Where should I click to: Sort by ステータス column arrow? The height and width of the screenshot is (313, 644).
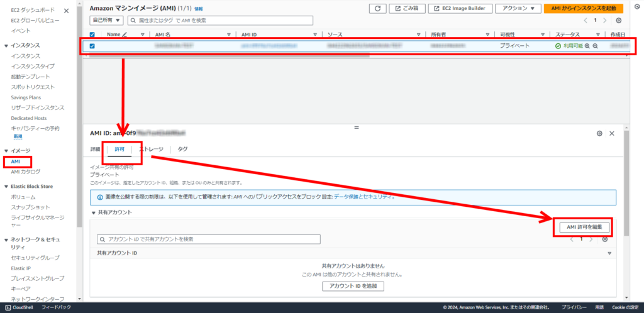tap(598, 35)
